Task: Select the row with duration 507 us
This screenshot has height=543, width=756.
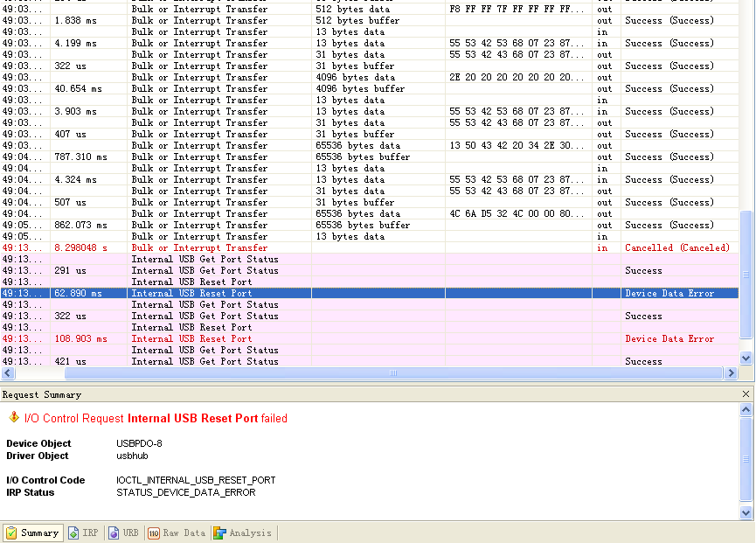Action: 370,203
